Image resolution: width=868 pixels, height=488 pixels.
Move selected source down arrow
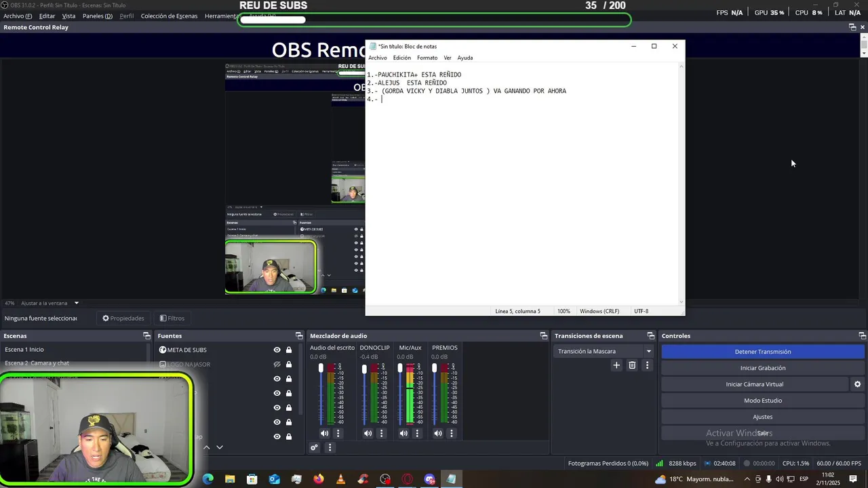pos(219,447)
